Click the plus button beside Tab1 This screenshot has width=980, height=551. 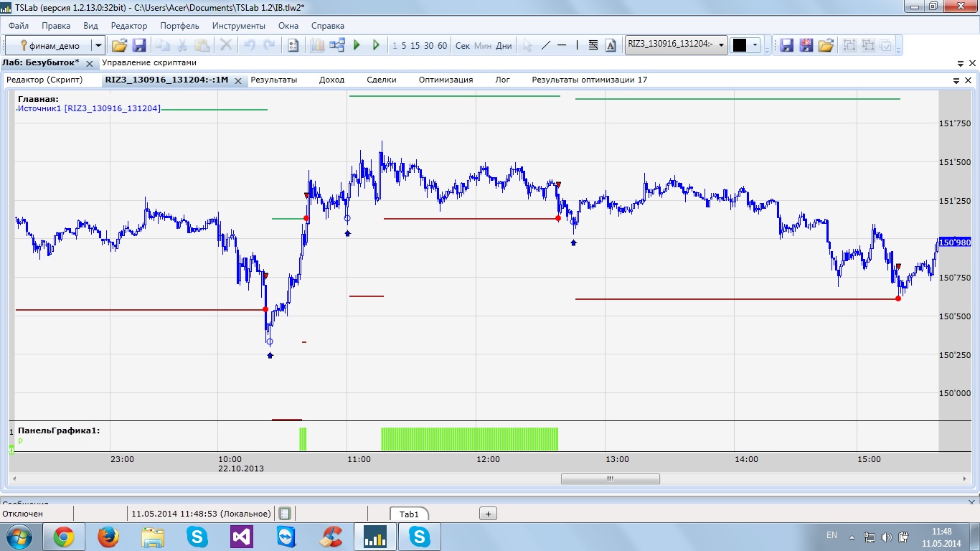point(488,514)
